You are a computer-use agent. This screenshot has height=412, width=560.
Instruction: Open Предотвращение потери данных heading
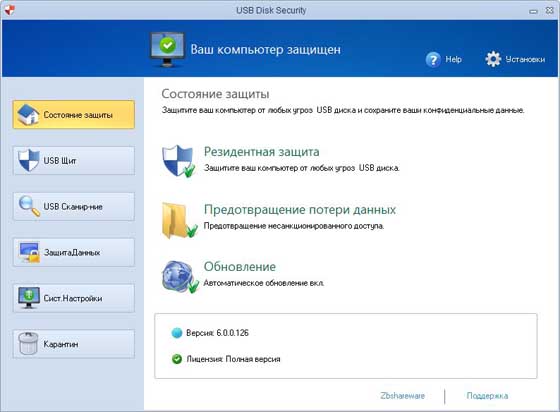click(x=300, y=210)
